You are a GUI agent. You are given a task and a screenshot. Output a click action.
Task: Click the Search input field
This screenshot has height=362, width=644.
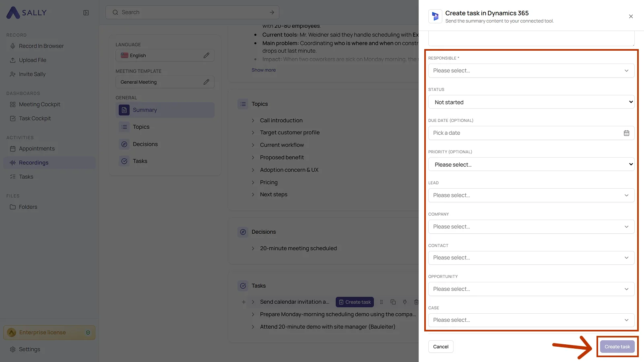click(192, 12)
